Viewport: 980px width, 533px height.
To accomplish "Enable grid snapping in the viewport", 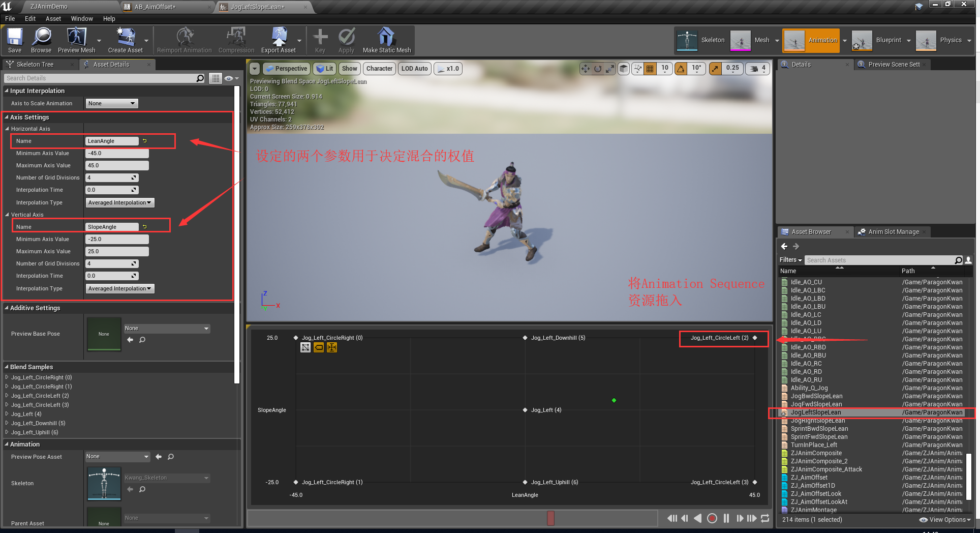I will pos(650,68).
